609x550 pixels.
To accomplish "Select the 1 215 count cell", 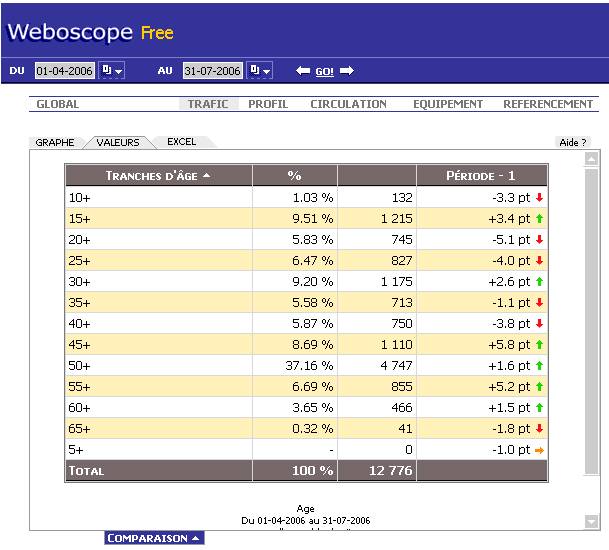I will [377, 219].
